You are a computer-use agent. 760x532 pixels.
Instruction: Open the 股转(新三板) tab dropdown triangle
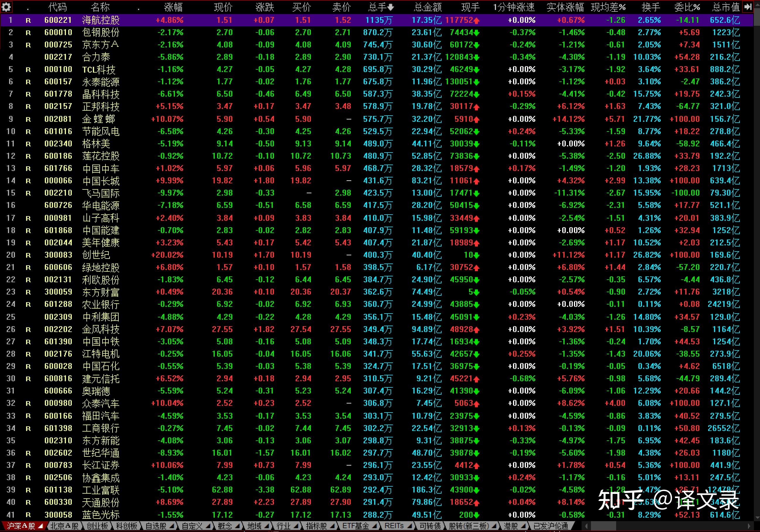click(x=494, y=526)
